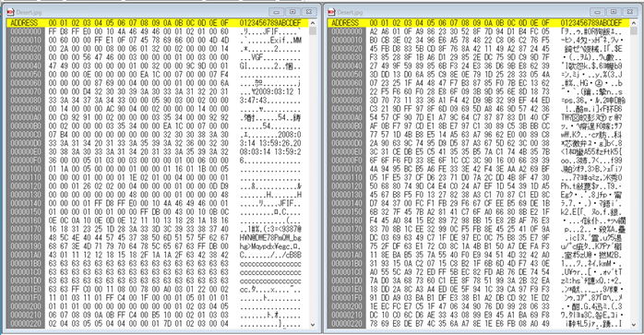The width and height of the screenshot is (644, 335).
Task: Minimize the left Desert.jpg hex window
Action: 277,12
